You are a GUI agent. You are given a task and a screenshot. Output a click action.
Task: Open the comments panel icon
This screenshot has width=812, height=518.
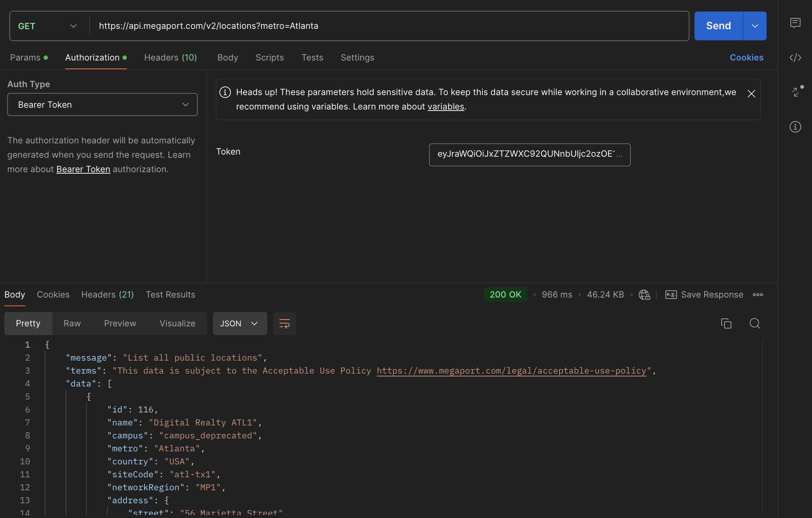(795, 23)
